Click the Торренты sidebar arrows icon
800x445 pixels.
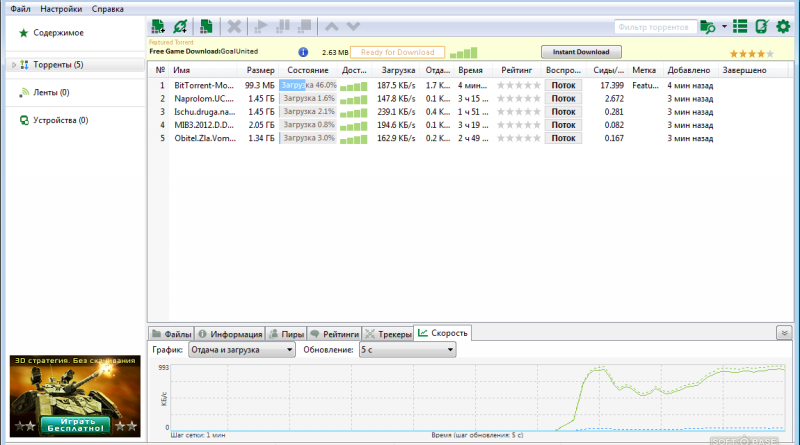pos(24,65)
